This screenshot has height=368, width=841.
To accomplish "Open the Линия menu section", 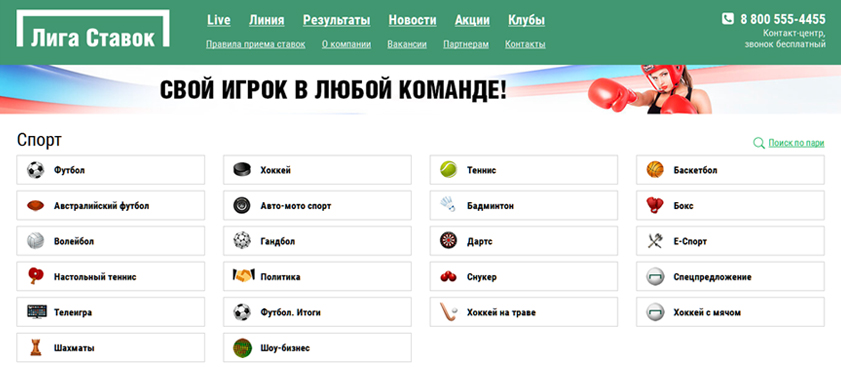I will [267, 20].
